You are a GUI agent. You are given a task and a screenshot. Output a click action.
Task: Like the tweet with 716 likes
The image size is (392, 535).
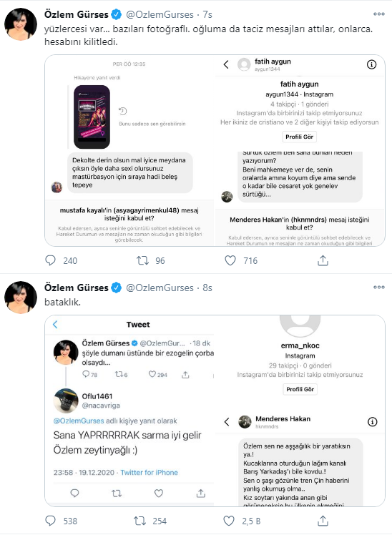click(x=230, y=260)
